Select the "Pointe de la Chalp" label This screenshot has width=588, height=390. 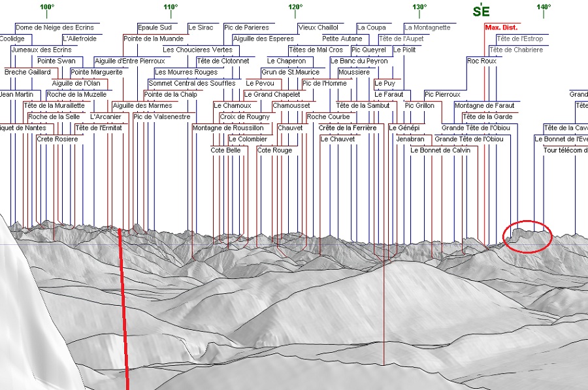click(171, 95)
